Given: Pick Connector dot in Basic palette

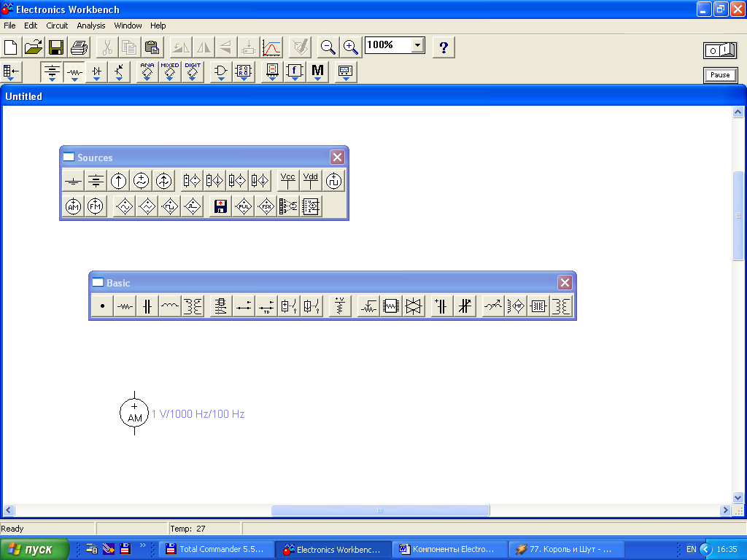Looking at the screenshot, I should click(102, 306).
